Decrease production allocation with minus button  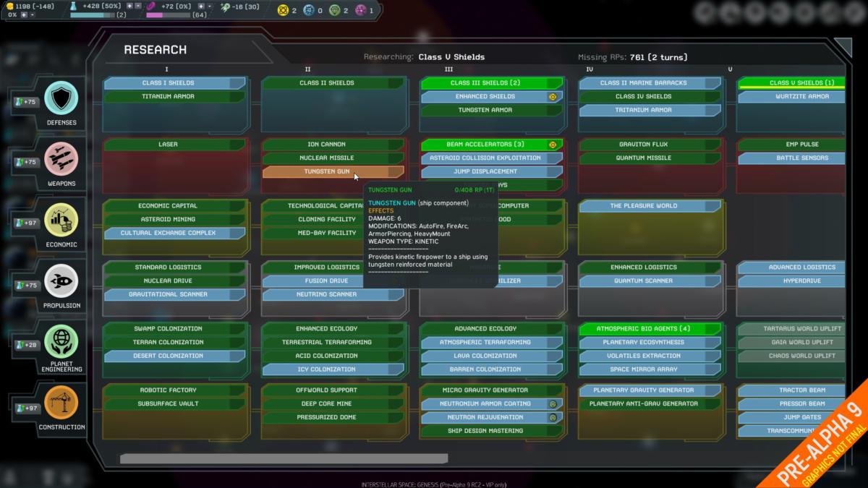tap(210, 6)
